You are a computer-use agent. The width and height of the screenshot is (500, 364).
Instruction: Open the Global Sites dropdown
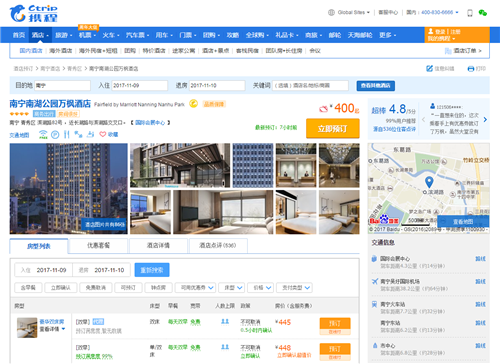click(354, 13)
